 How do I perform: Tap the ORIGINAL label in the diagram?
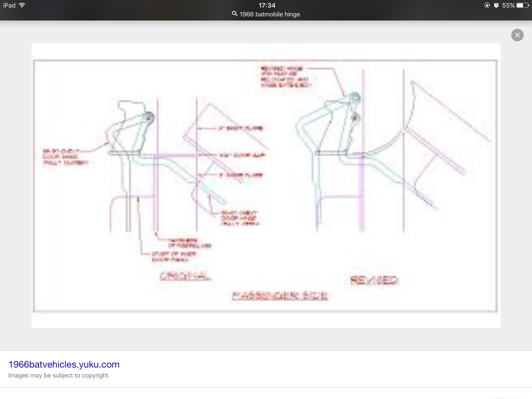tap(185, 276)
